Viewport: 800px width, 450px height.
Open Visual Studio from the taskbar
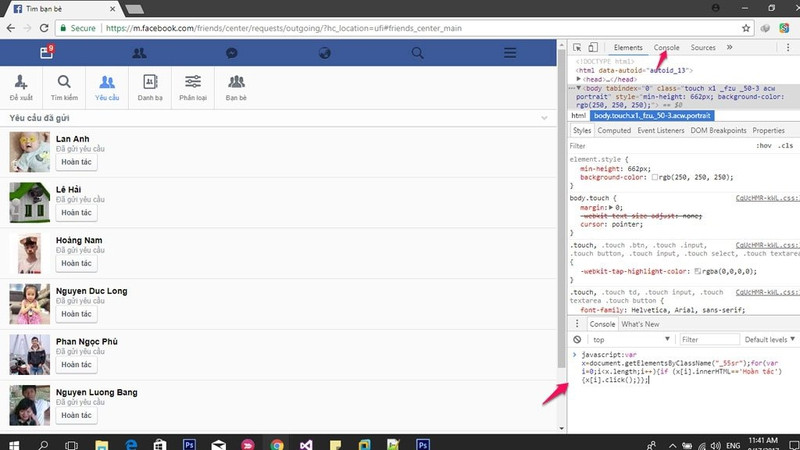306,445
